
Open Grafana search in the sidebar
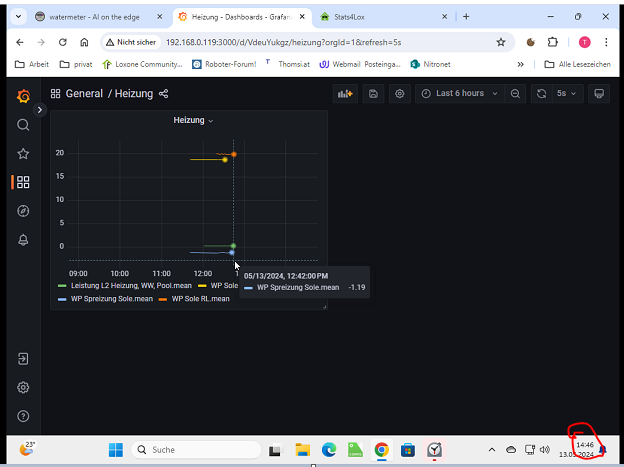click(23, 125)
